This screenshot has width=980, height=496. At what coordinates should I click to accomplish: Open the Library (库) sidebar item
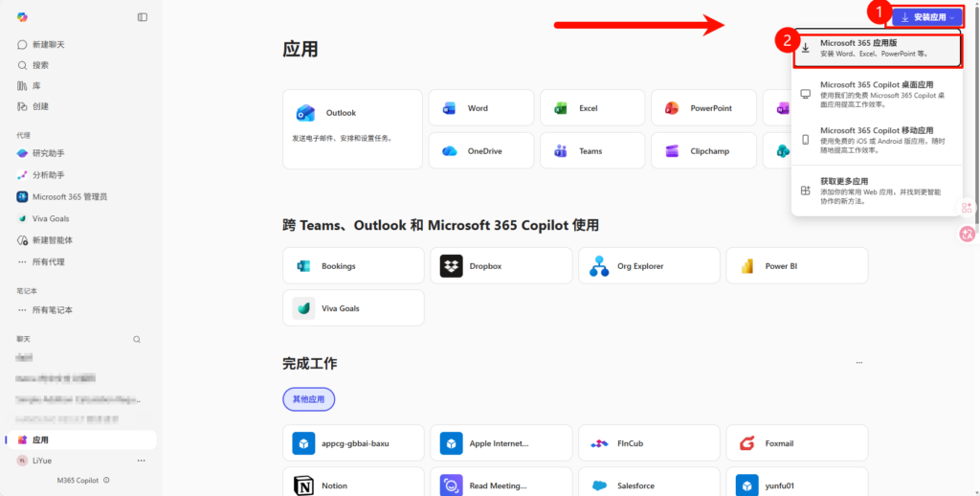(x=35, y=86)
